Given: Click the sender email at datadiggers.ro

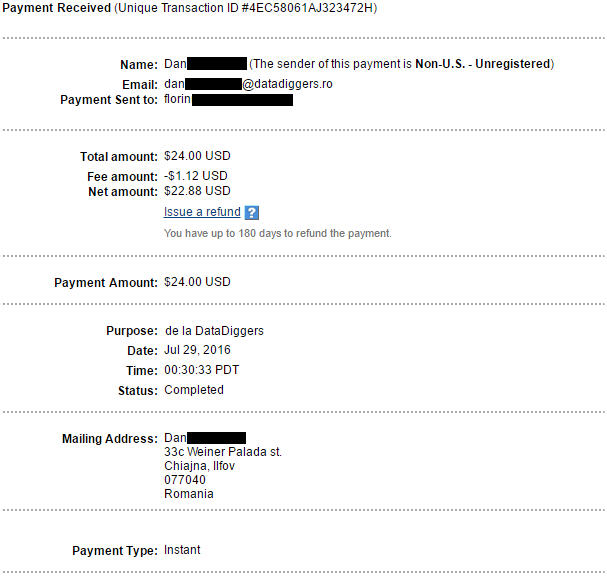Looking at the screenshot, I should tap(248, 84).
